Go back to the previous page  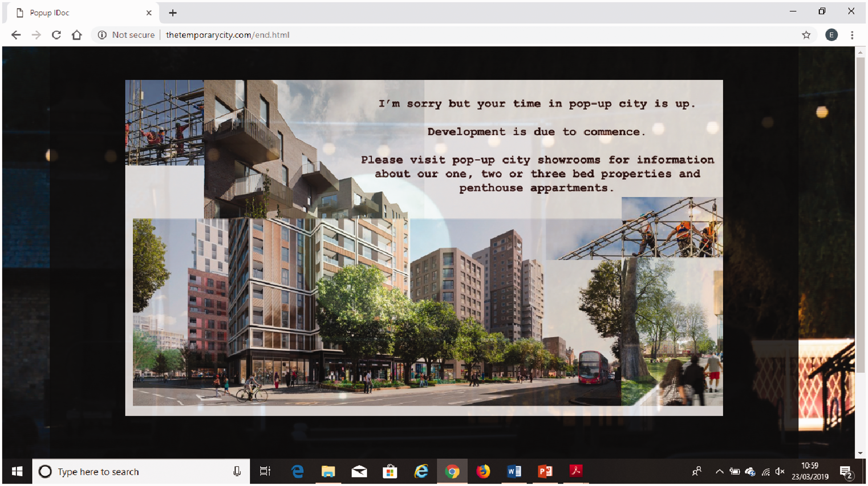(x=16, y=35)
